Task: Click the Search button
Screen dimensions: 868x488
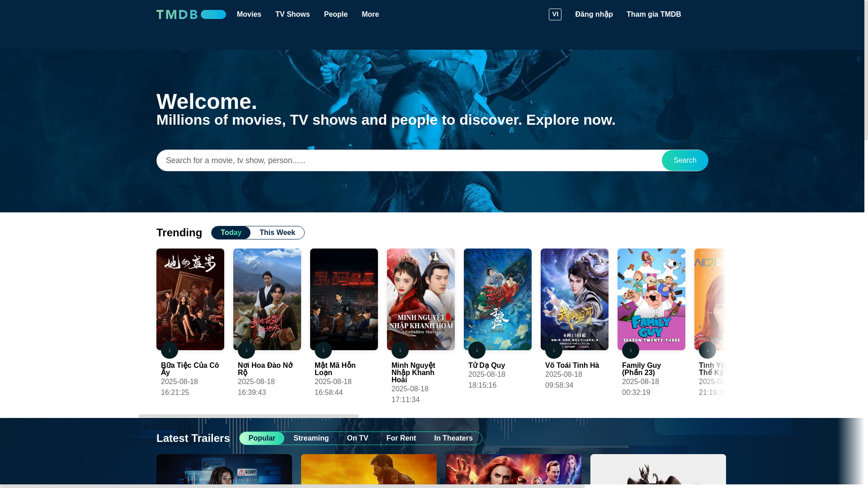Action: pos(685,160)
